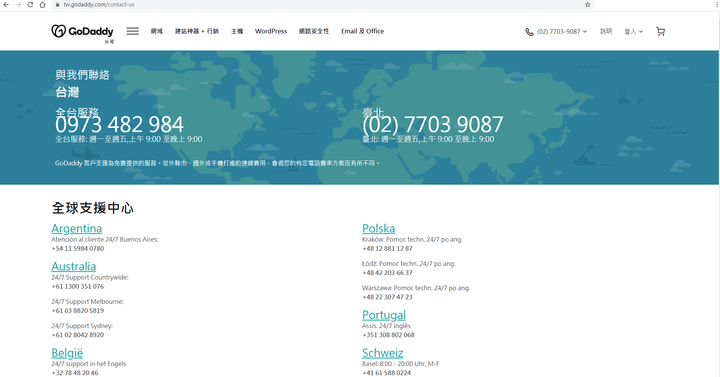Open the België support link
720x377 pixels.
click(67, 353)
